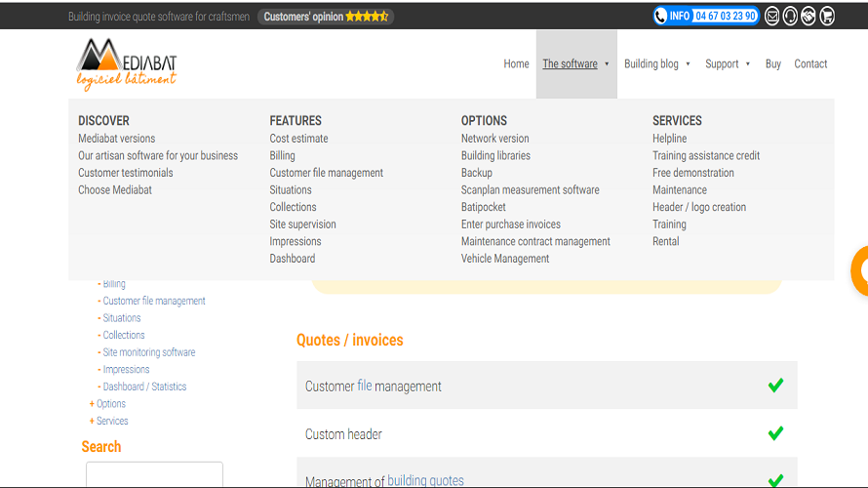Open Situations in Features menu
Screen dimensions: 868x488
coord(290,190)
